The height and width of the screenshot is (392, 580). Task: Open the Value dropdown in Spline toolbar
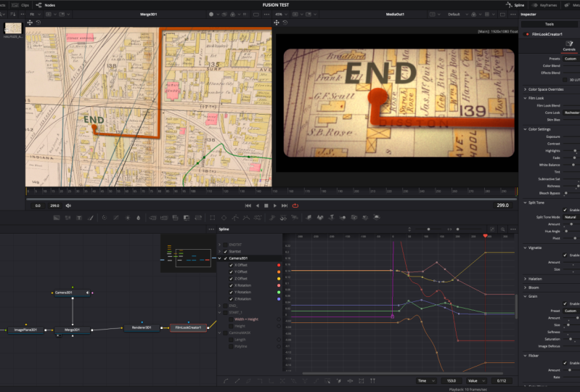(x=476, y=380)
